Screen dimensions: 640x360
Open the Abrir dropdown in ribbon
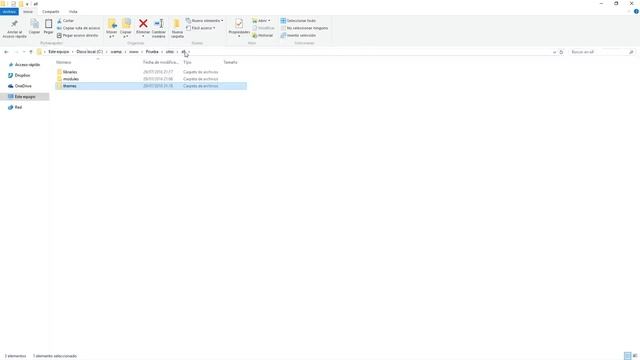tap(261, 20)
